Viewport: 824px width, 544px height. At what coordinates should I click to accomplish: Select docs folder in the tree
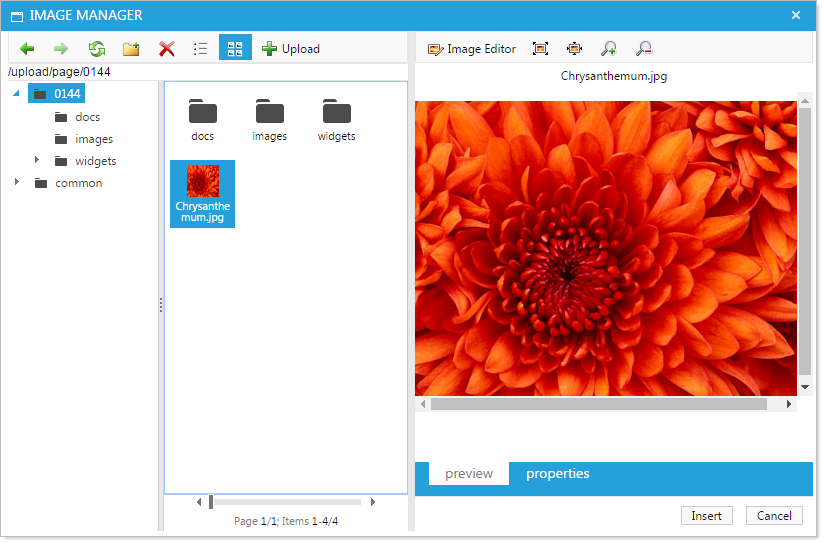[77, 117]
